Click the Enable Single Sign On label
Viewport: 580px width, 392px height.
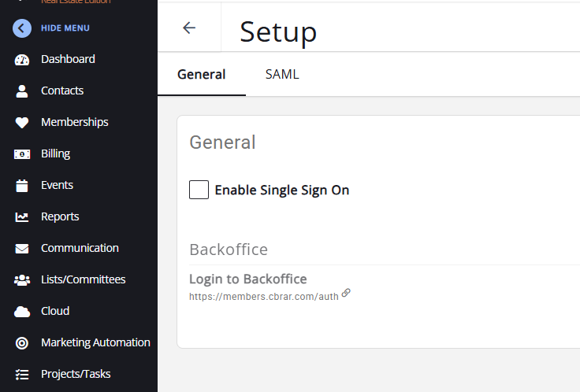click(x=282, y=190)
